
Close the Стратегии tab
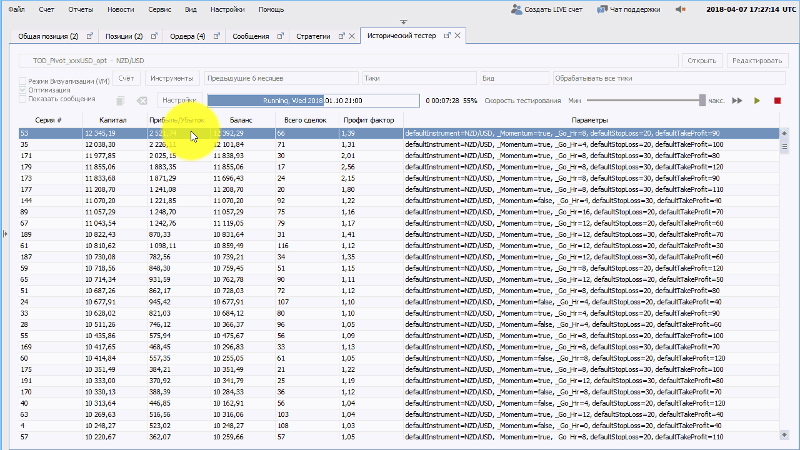coord(352,36)
